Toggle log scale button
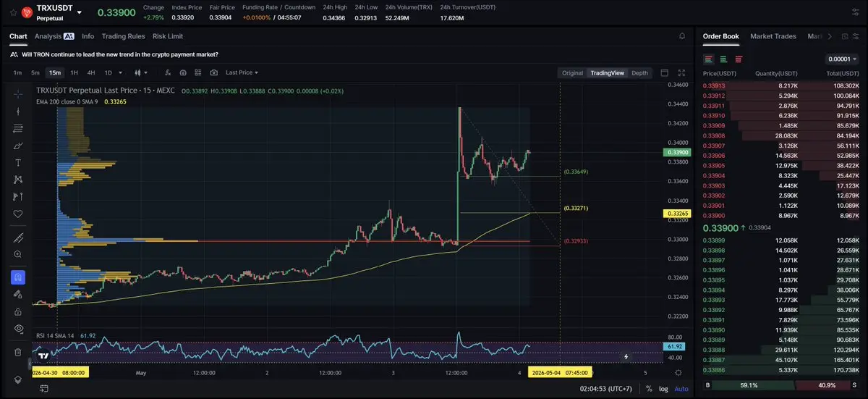The height and width of the screenshot is (399, 868). click(x=664, y=389)
